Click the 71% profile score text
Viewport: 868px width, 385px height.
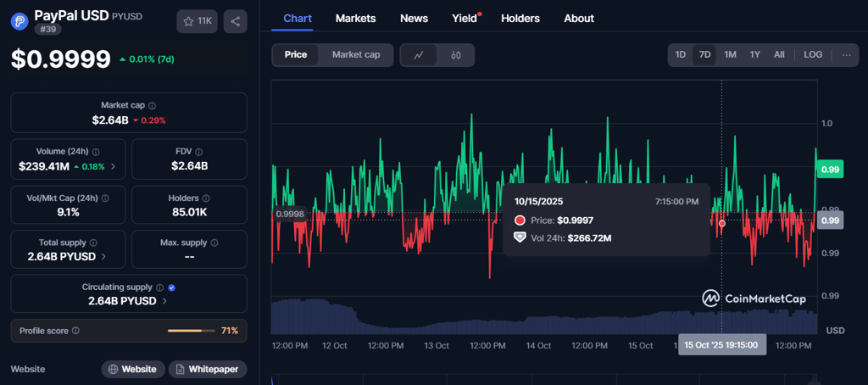(229, 331)
